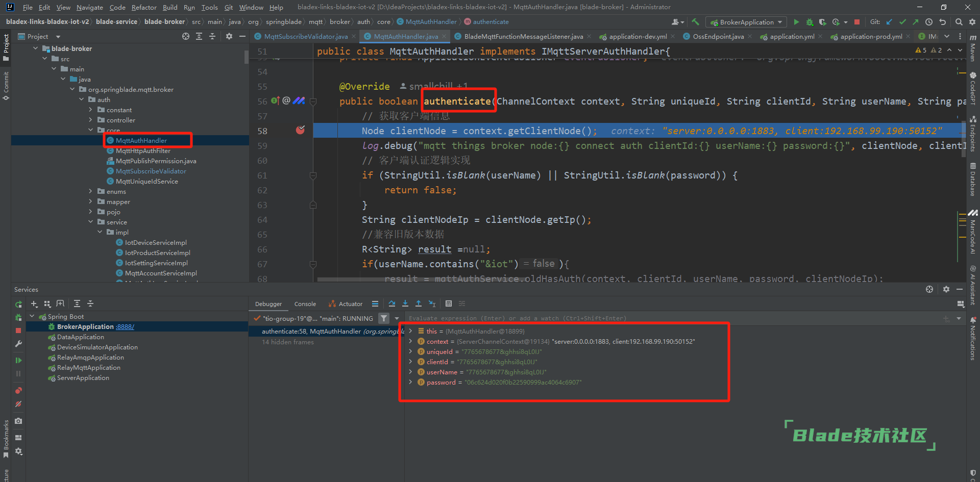
Task: Expand the mapper package
Action: coord(91,201)
